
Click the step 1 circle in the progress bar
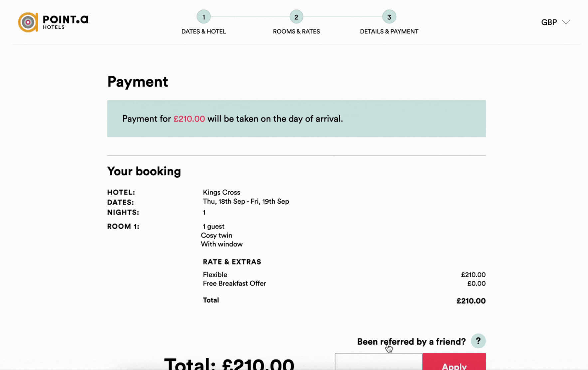coord(203,17)
